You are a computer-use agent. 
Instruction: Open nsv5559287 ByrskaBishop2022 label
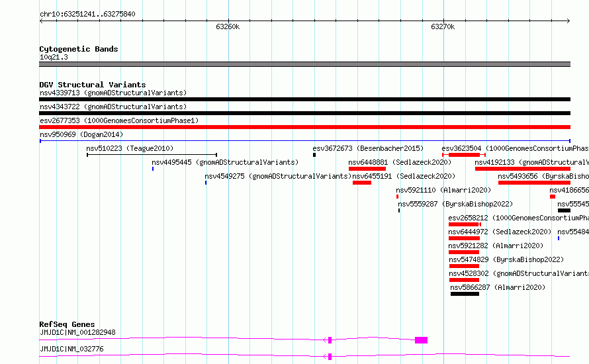(x=455, y=204)
